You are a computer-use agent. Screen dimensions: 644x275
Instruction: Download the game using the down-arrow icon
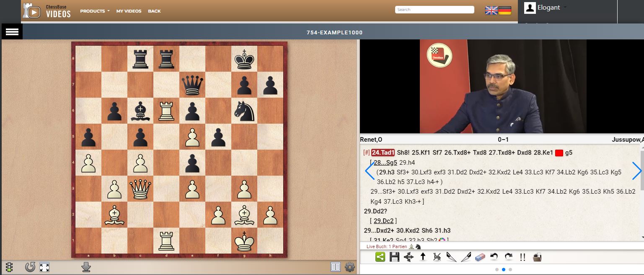[x=86, y=267]
